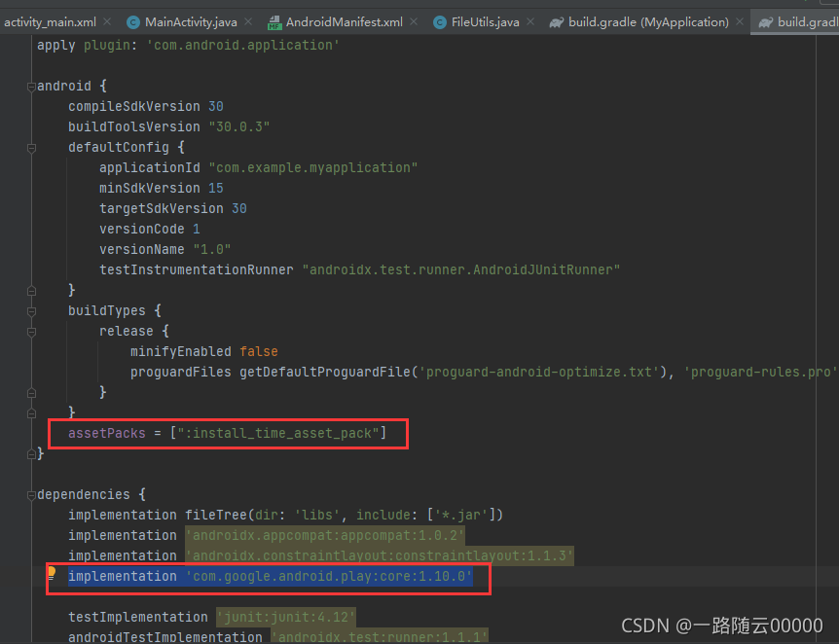
Task: Close the FileUtils.java tab
Action: click(x=530, y=22)
